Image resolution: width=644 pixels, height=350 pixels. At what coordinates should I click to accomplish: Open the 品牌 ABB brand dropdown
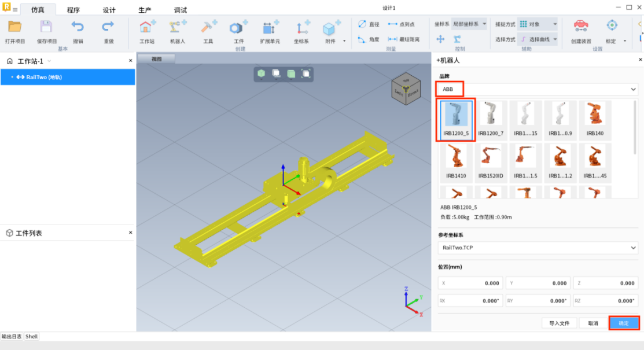tap(536, 90)
